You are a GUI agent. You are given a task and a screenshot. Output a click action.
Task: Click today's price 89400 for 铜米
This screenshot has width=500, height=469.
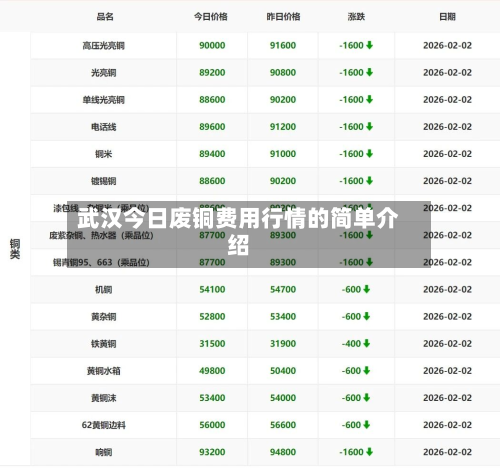pyautogui.click(x=212, y=154)
